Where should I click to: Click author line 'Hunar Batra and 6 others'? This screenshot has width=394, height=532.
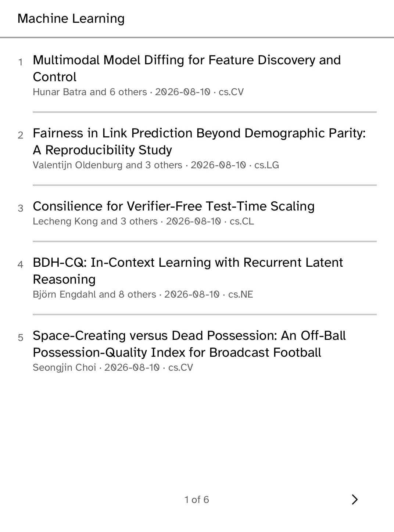pos(90,92)
